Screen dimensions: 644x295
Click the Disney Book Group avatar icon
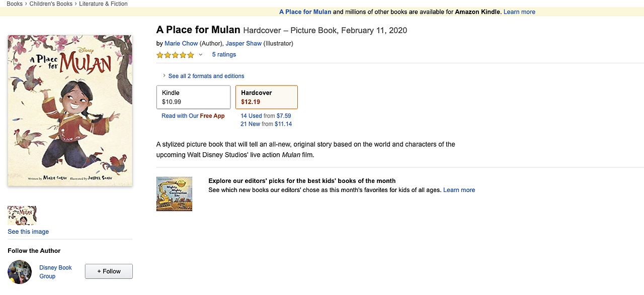click(20, 272)
